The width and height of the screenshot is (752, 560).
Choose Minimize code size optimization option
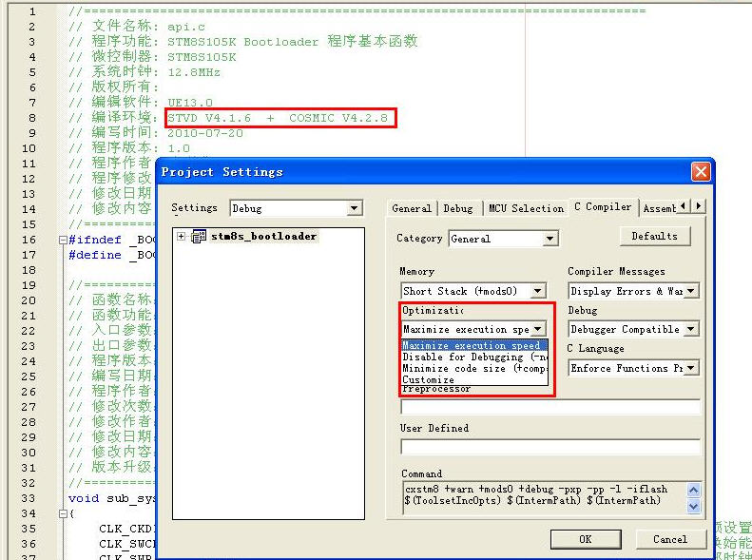[473, 368]
